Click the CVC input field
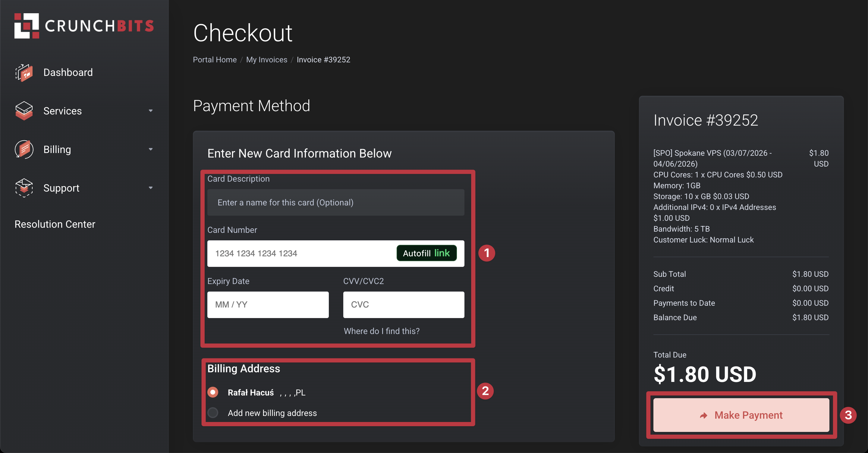 [403, 305]
